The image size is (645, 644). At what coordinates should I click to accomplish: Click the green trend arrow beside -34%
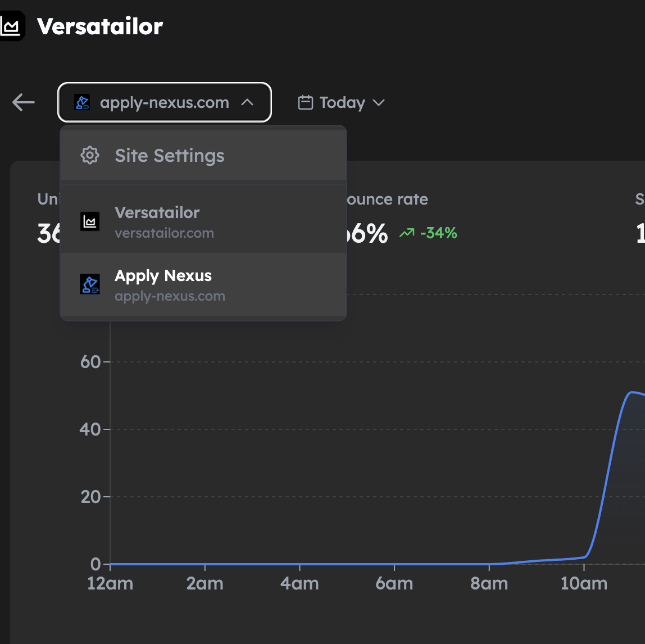[x=406, y=233]
